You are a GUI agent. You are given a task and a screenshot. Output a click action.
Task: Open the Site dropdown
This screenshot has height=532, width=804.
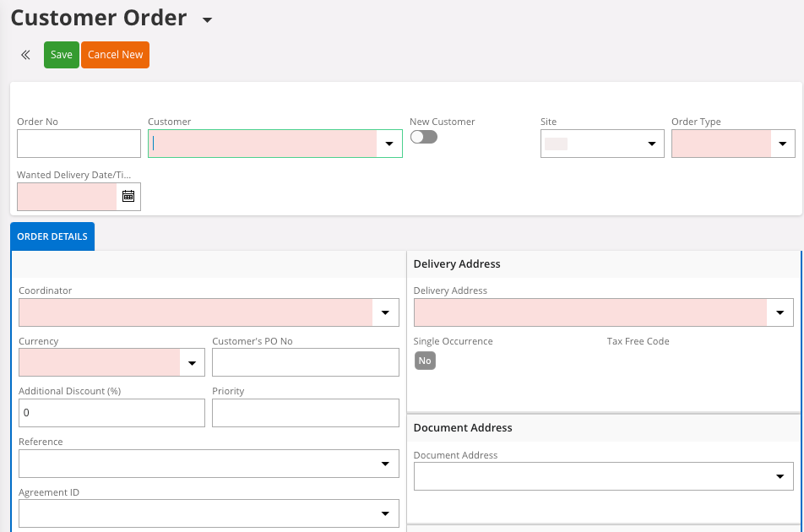coord(651,144)
